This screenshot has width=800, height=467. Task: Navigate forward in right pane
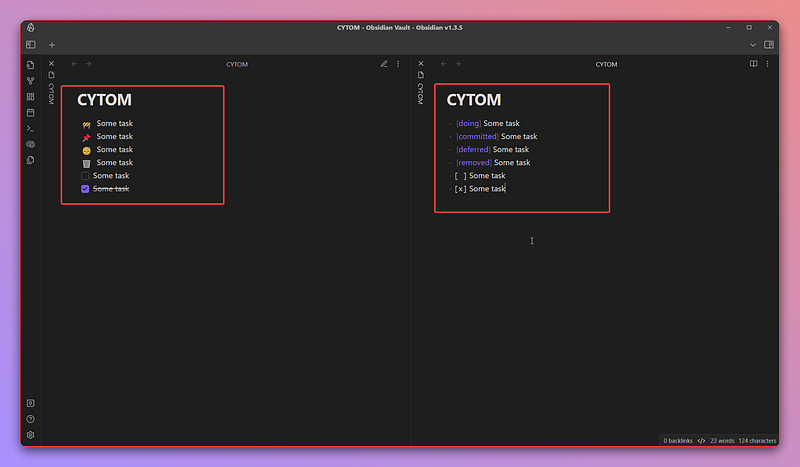458,64
